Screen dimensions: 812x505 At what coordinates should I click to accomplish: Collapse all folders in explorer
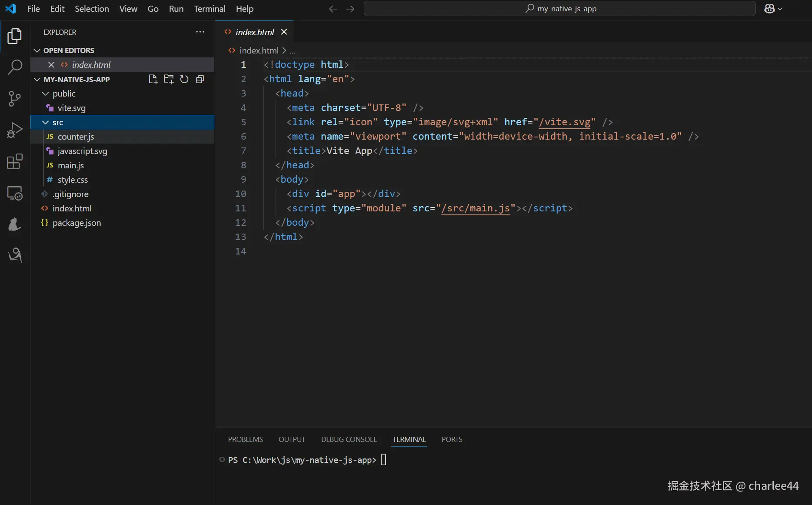coord(200,79)
